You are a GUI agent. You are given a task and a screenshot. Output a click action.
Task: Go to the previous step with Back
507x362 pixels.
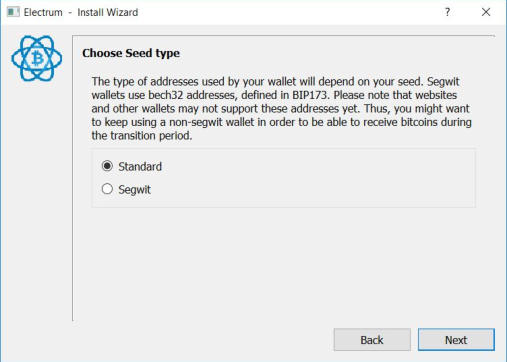coord(372,340)
